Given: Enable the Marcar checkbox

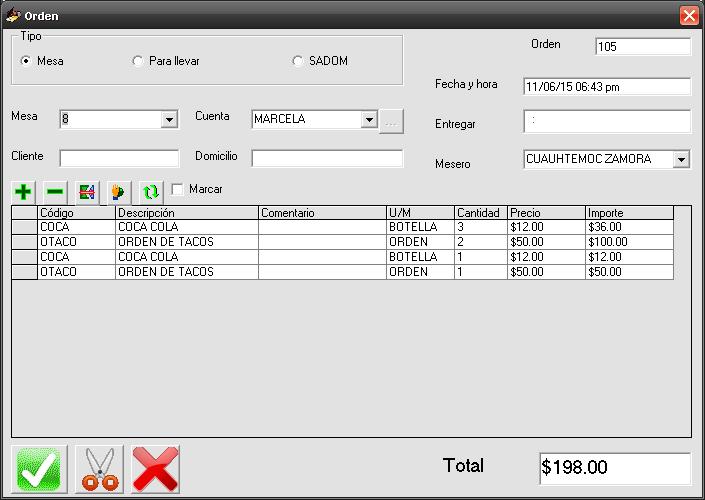Looking at the screenshot, I should pos(178,189).
